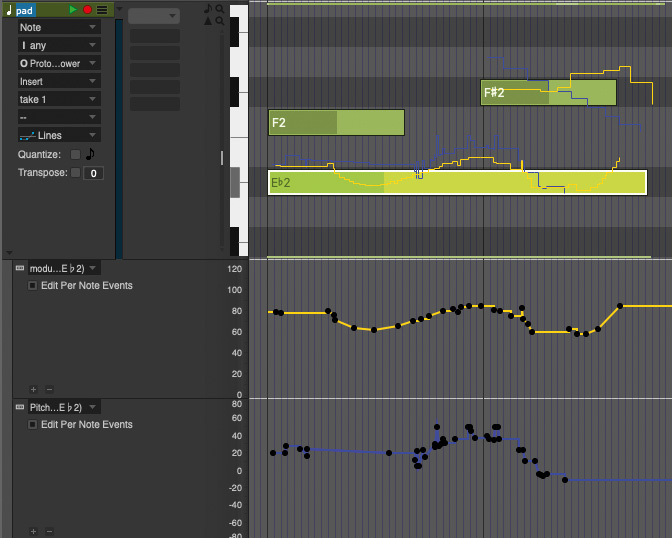Click the remove lane minus icon in Pitch lane
672x538 pixels.
(49, 531)
